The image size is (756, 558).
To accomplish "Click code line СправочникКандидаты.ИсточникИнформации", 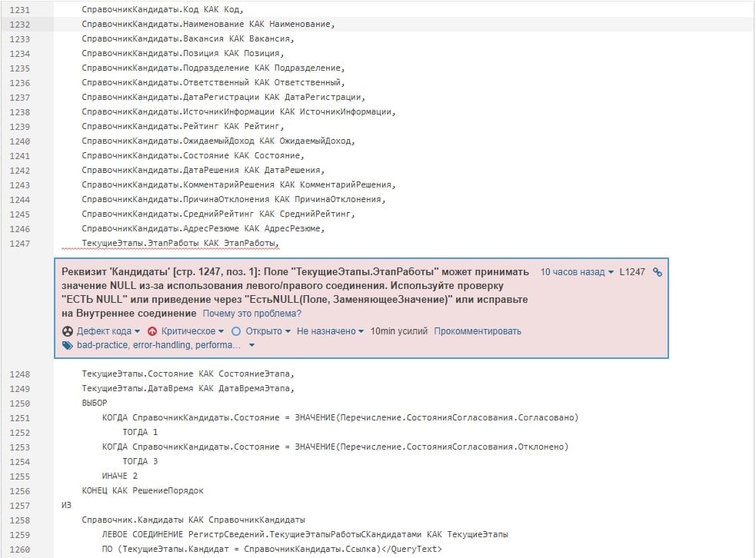I will coord(238,111).
